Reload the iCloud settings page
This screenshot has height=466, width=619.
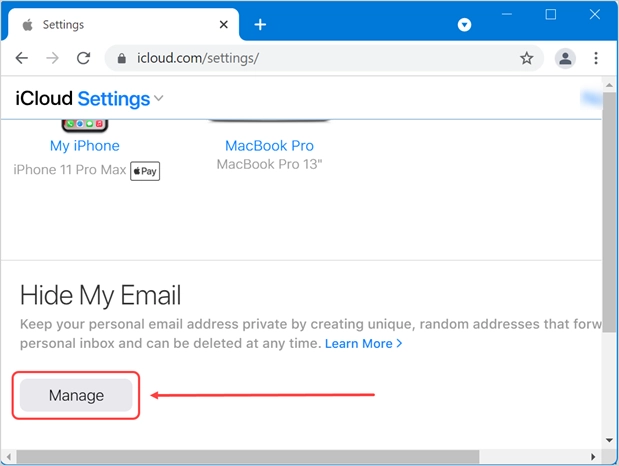point(83,58)
